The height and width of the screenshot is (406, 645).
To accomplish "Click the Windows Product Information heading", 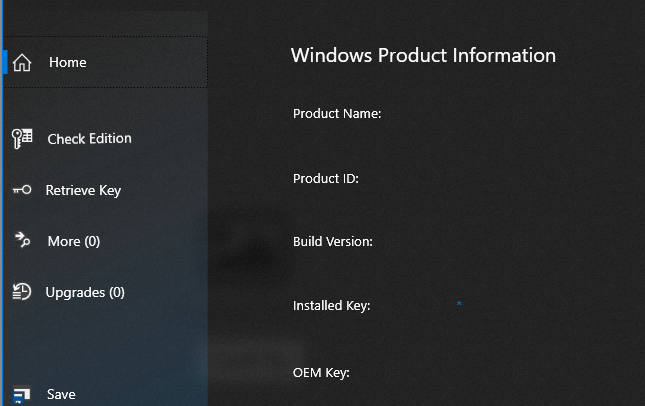I will click(423, 55).
